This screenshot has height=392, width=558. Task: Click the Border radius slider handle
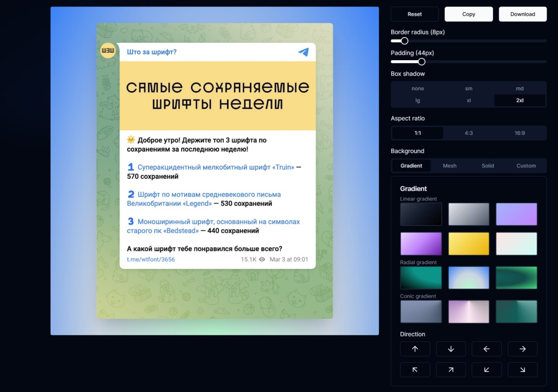[405, 41]
